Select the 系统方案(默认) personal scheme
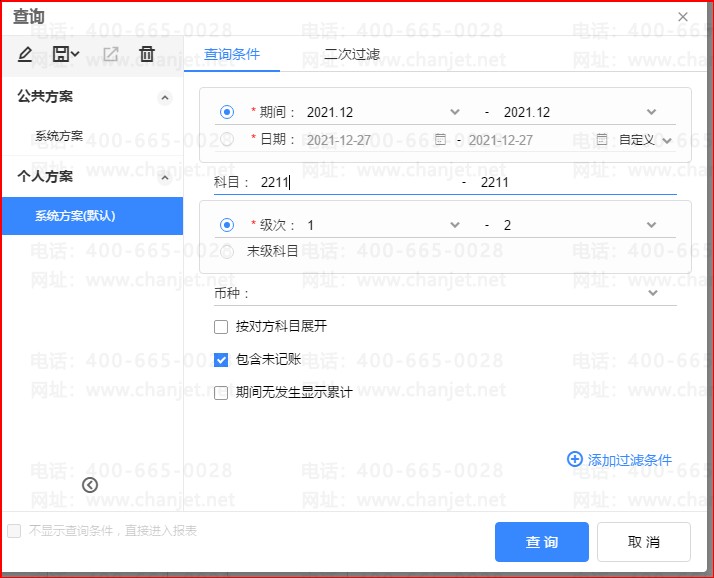Image resolution: width=714 pixels, height=578 pixels. click(x=91, y=216)
